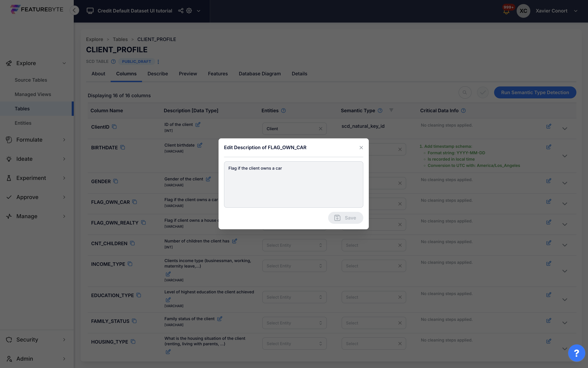Edit critical data info for GENDER
Image resolution: width=588 pixels, height=368 pixels.
(549, 181)
